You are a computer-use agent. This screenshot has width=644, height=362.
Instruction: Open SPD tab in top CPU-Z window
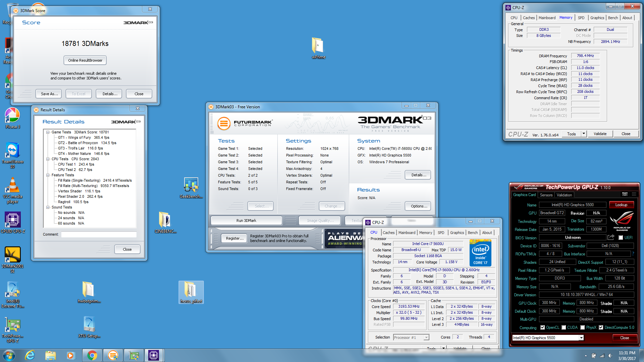tap(581, 18)
